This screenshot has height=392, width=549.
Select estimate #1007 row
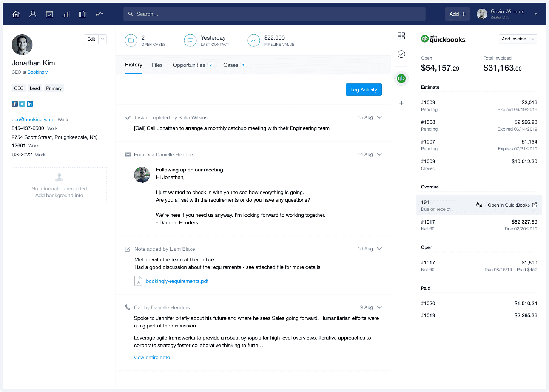(x=479, y=145)
